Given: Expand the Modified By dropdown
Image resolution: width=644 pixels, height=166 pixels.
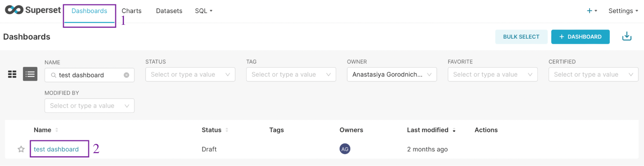Looking at the screenshot, I should 89,106.
